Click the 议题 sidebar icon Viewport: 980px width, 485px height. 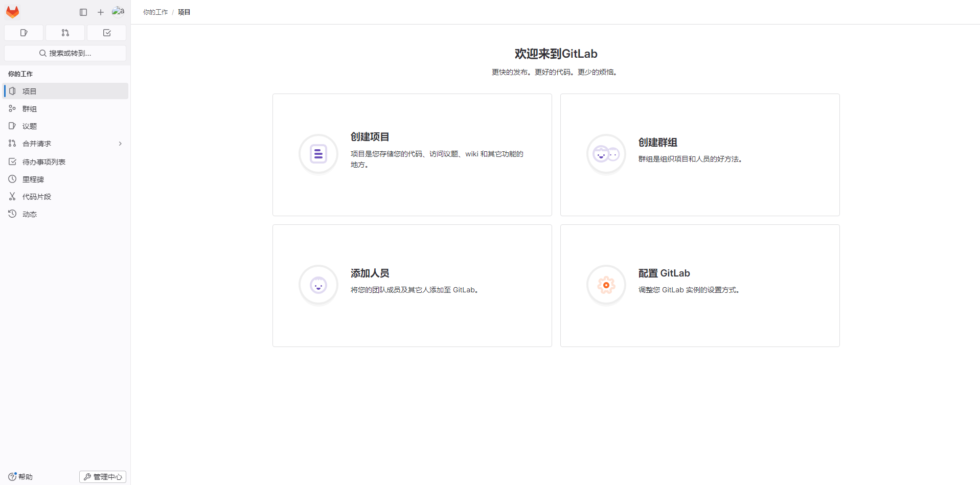point(12,126)
